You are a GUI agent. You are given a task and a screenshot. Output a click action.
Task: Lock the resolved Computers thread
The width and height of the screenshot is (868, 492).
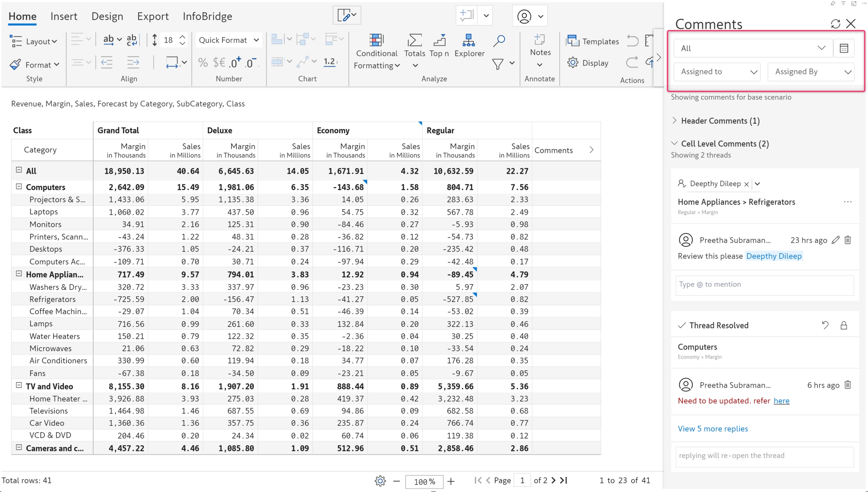(x=844, y=325)
